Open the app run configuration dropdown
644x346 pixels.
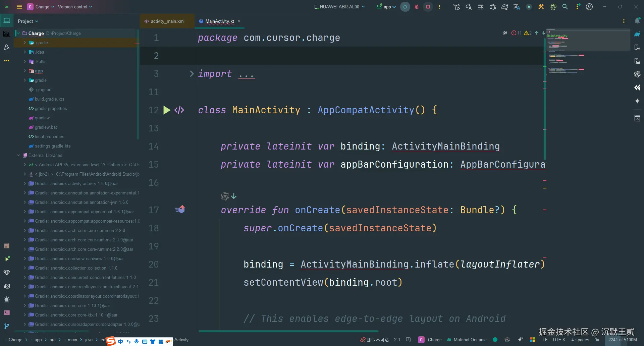click(386, 7)
